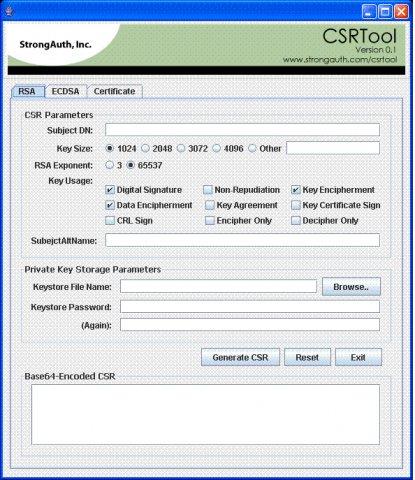
Task: Click the Other key size text field
Action: point(333,148)
